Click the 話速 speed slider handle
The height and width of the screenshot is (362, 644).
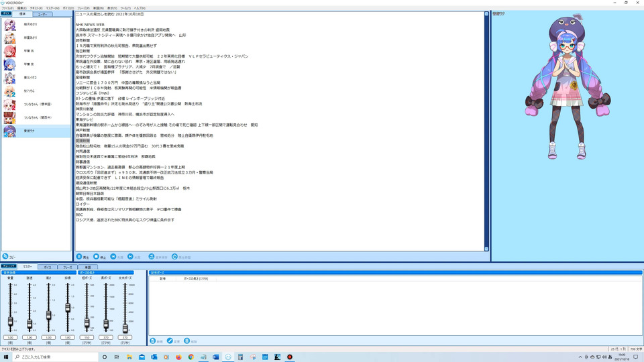[30, 324]
